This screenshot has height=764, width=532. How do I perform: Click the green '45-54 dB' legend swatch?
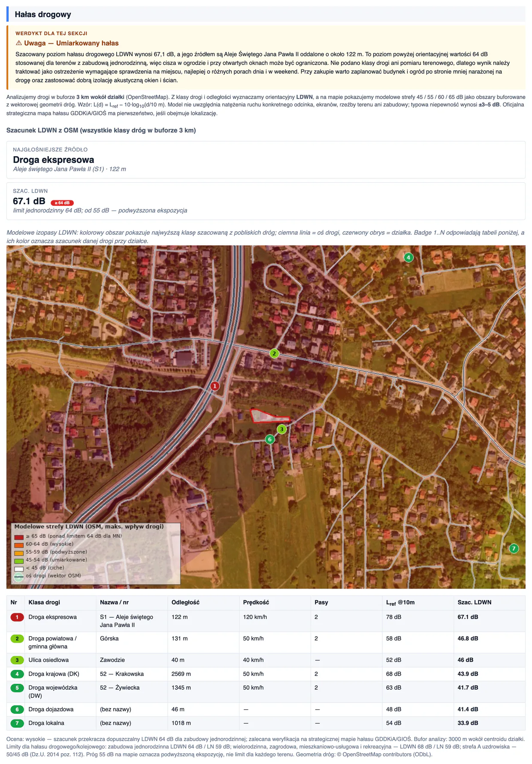18,560
